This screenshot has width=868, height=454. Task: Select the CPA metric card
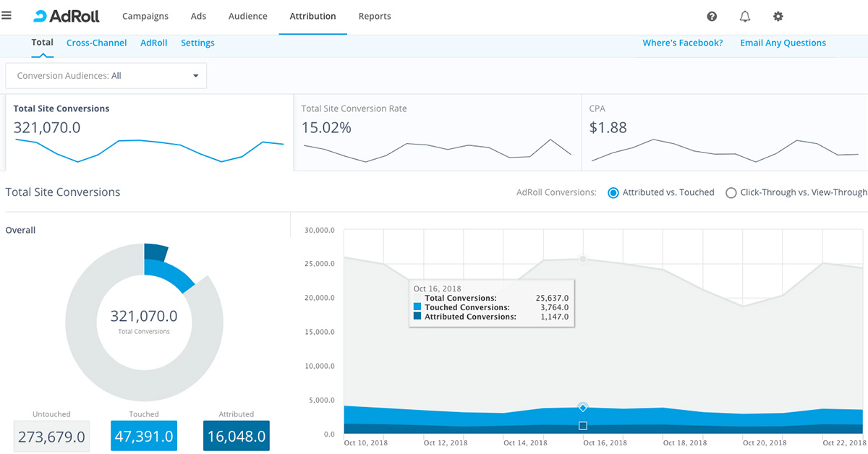click(x=723, y=132)
